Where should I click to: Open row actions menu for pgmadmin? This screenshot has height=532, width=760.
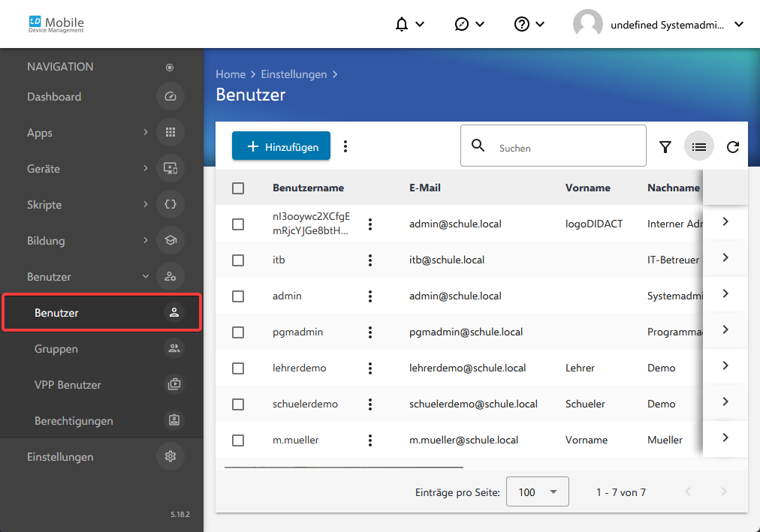370,332
